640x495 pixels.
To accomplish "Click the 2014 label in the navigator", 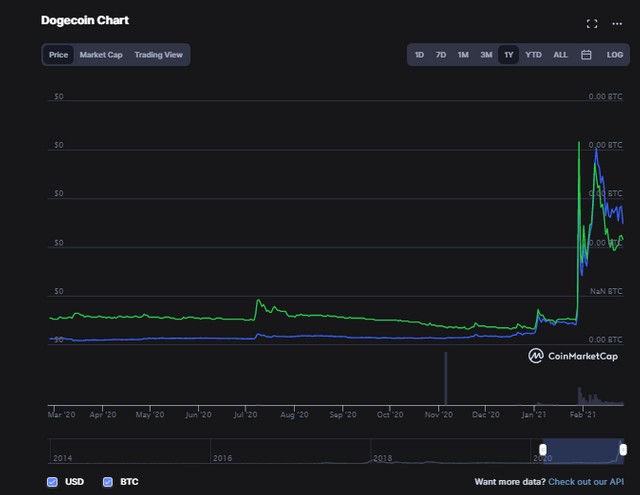I will [x=62, y=458].
